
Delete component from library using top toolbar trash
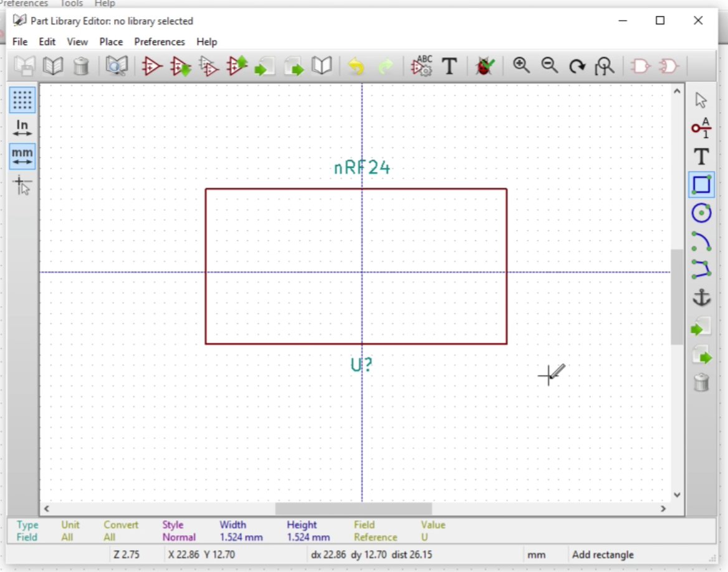tap(81, 66)
